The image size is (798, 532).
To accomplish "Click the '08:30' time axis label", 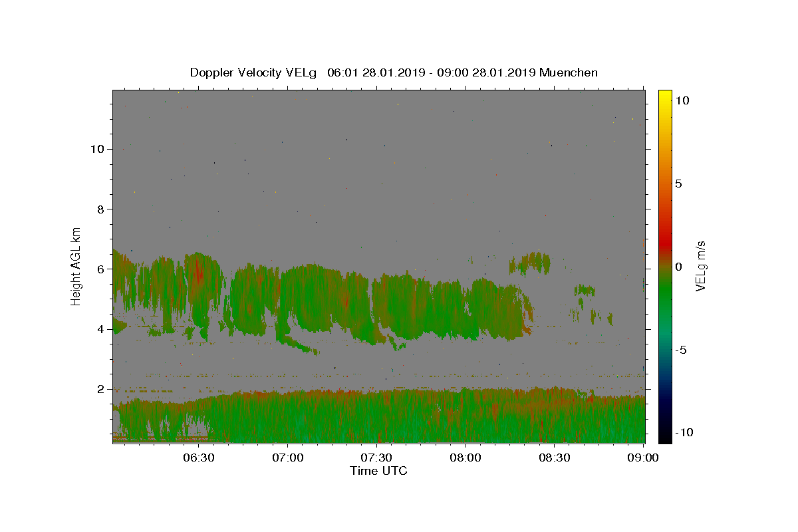I will [x=555, y=458].
